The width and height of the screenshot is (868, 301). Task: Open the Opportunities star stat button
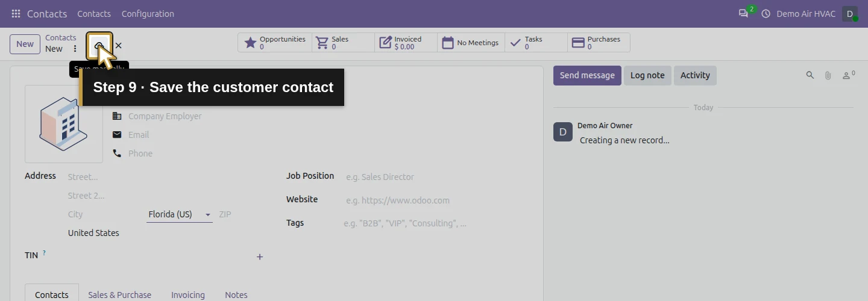point(275,43)
